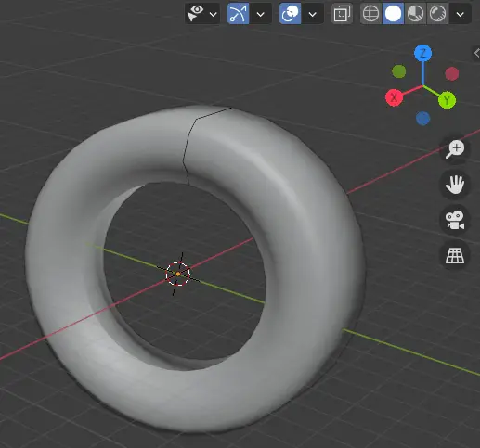
Task: Open the gizmo options dropdown arrow
Action: pyautogui.click(x=261, y=14)
